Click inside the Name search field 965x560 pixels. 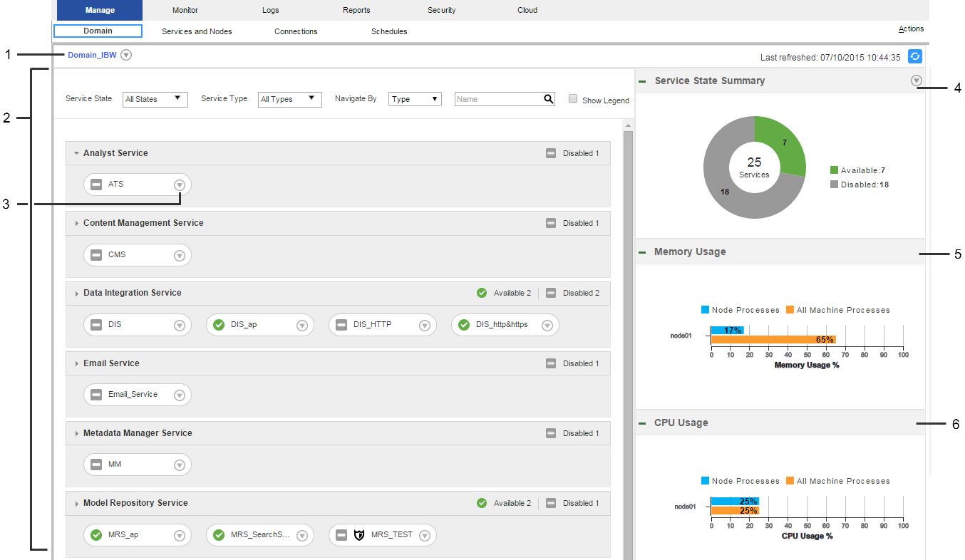497,99
